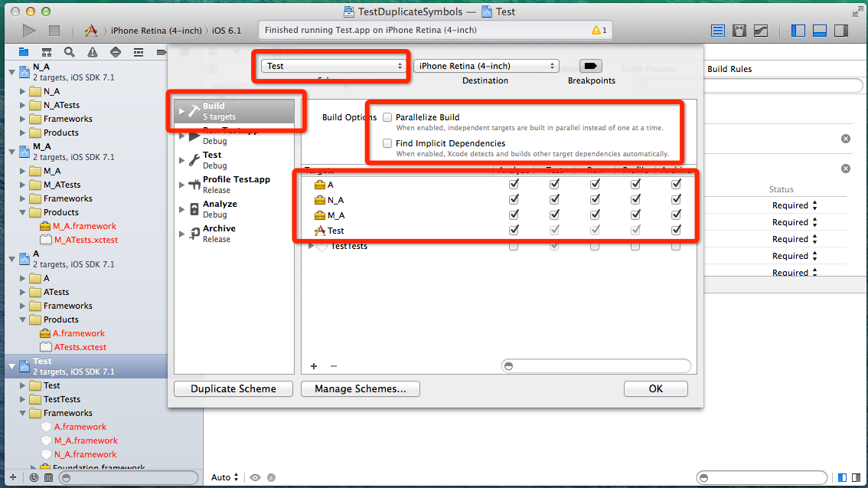The width and height of the screenshot is (868, 488).
Task: Select N_A.framework under Test Frameworks
Action: click(85, 454)
